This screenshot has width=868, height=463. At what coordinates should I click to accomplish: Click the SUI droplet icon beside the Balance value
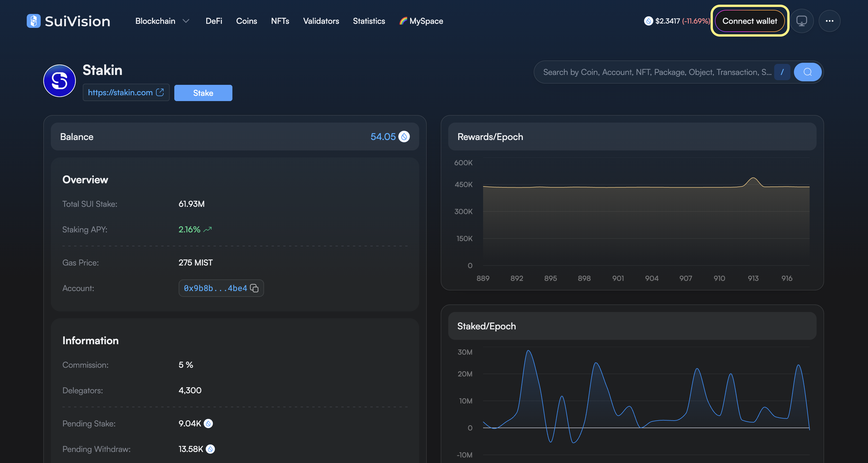pos(404,137)
